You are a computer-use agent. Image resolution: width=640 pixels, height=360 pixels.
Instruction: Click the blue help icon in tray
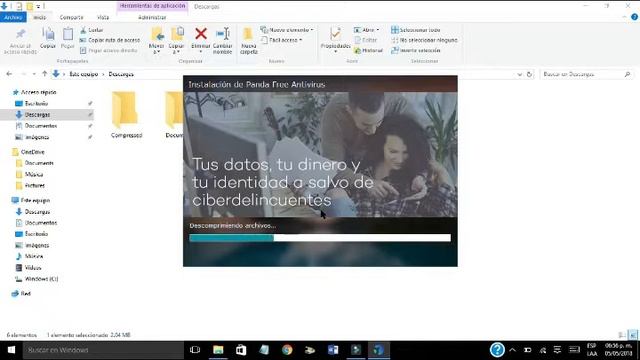pyautogui.click(x=497, y=350)
